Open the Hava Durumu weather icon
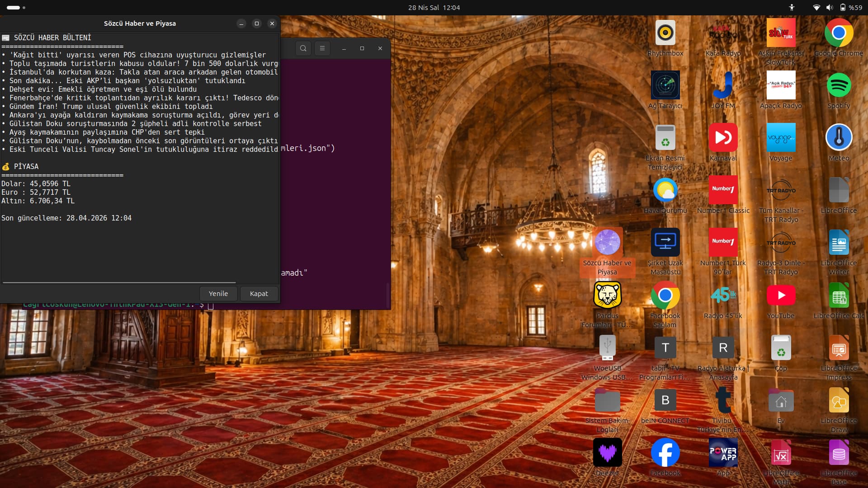 (665, 190)
